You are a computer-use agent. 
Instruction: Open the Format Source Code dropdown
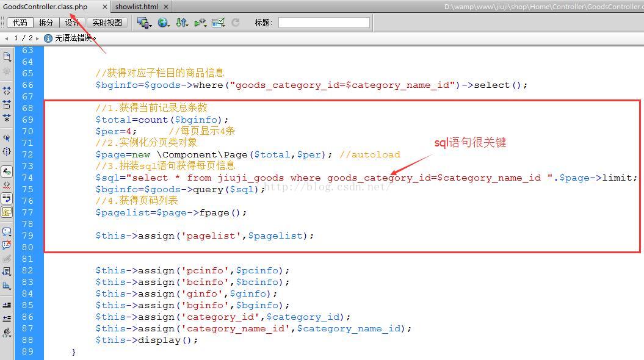7,333
